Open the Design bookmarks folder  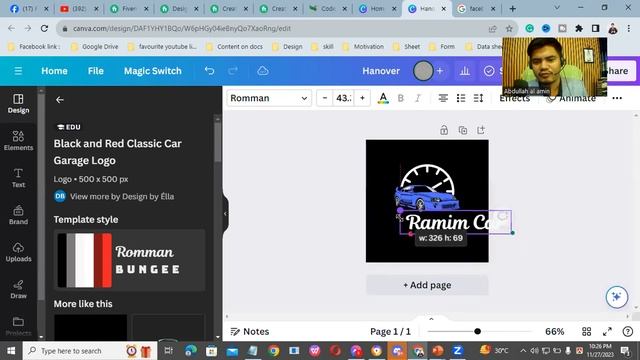pos(288,47)
